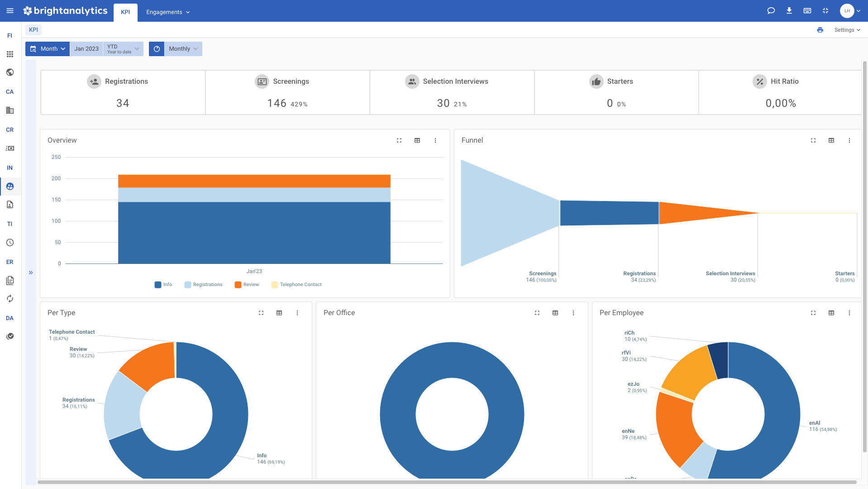Toggle Info series in Overview legend
This screenshot has height=489, width=868.
[163, 285]
